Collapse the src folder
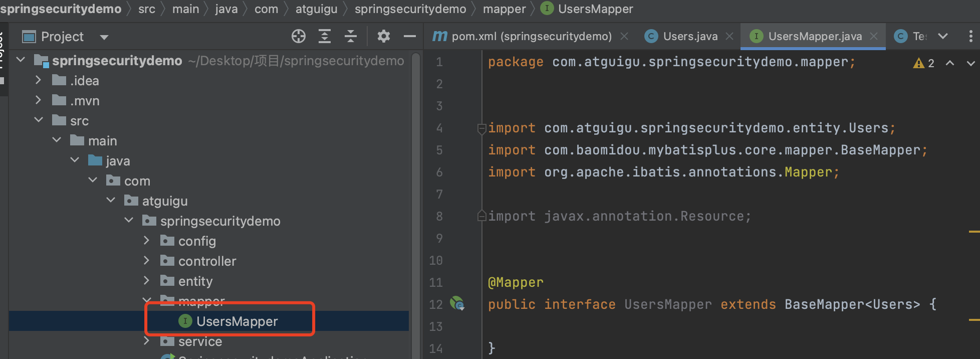Screen dimensions: 980x359 point(39,120)
